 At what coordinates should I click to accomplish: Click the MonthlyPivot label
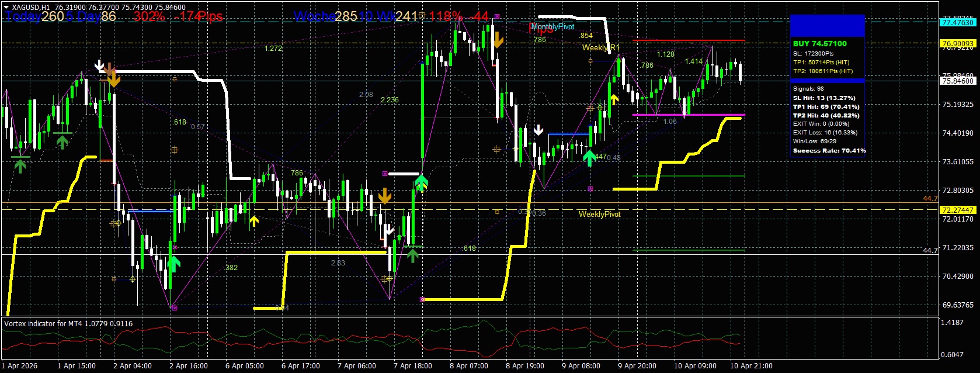(x=553, y=27)
